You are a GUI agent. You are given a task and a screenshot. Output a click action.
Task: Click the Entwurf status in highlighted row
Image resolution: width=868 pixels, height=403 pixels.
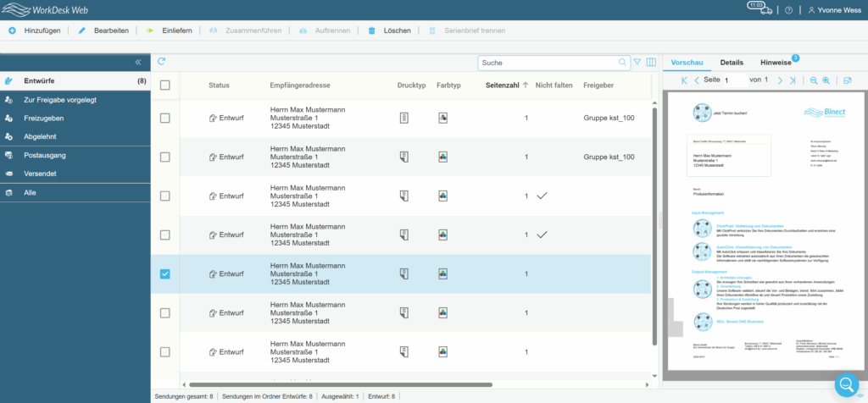click(x=226, y=273)
